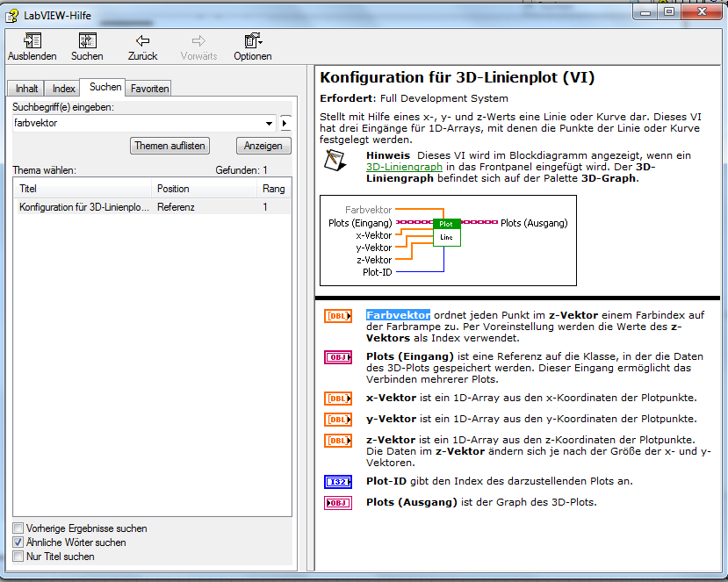The height and width of the screenshot is (582, 728).
Task: Click the page title Konfiguration für 3D-Linienplot (VI)
Action: 458,77
